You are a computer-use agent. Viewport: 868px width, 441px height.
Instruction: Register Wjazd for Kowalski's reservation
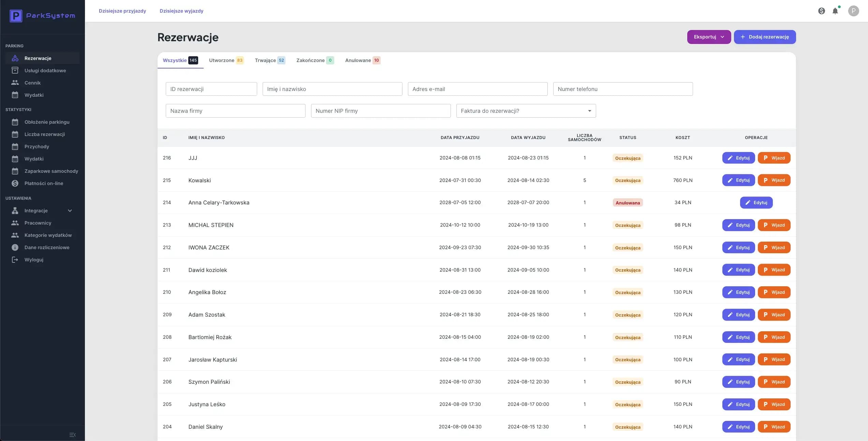point(774,180)
